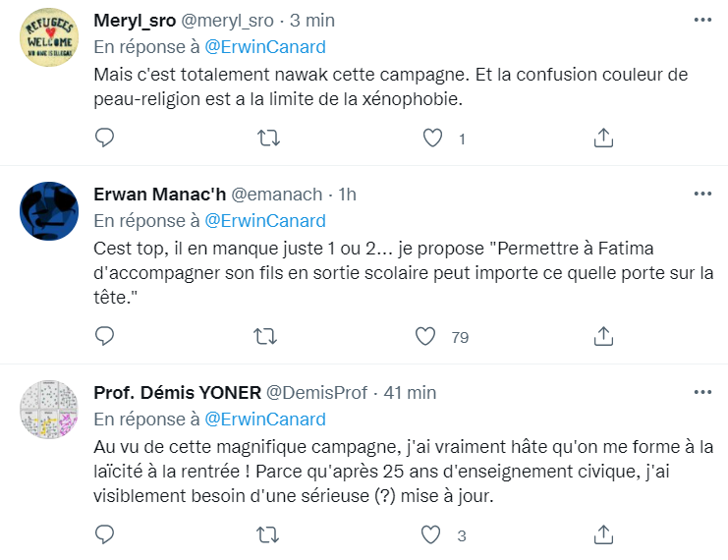Open @ErwinCanard link in Meryl_sro's reply
This screenshot has width=728, height=560.
(264, 46)
